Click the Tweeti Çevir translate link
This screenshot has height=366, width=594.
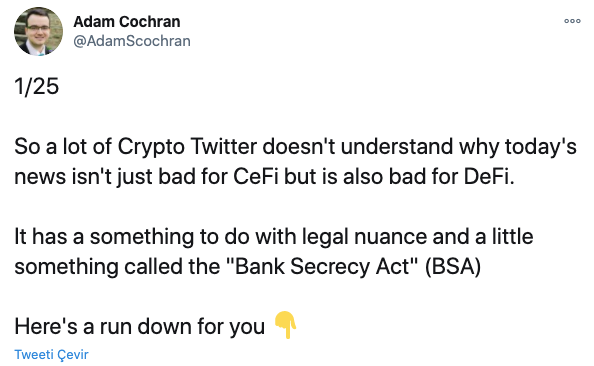pyautogui.click(x=51, y=355)
